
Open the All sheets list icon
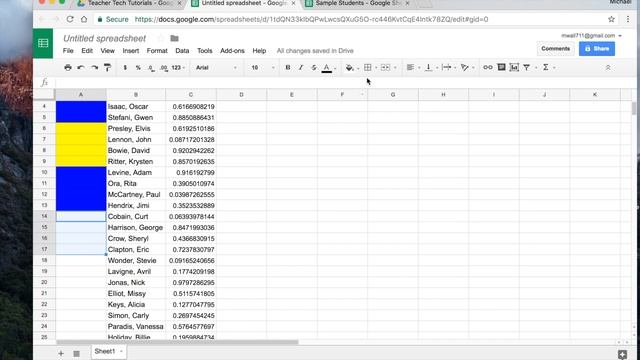coord(76,353)
